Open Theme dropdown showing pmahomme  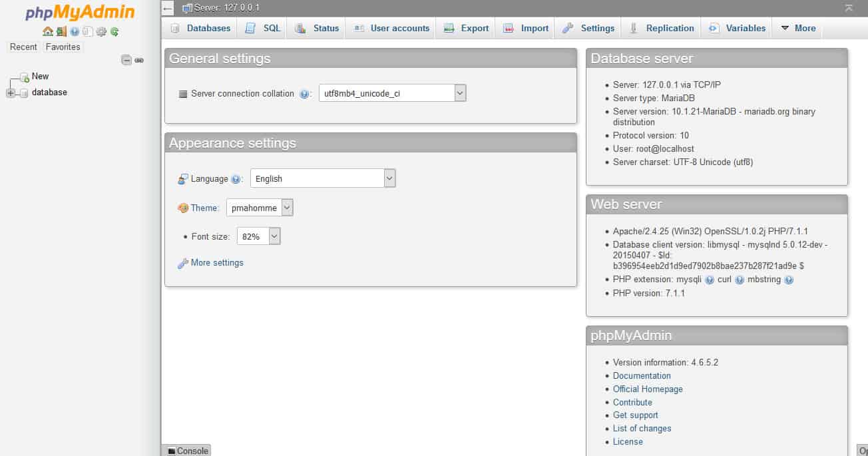tap(260, 208)
